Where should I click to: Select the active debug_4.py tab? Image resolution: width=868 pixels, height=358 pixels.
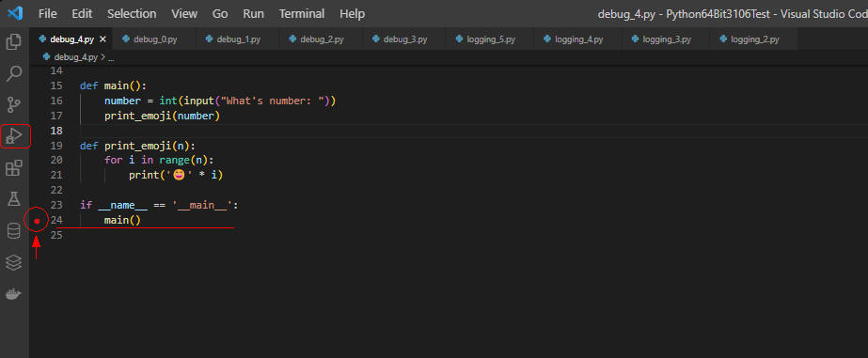[x=71, y=39]
